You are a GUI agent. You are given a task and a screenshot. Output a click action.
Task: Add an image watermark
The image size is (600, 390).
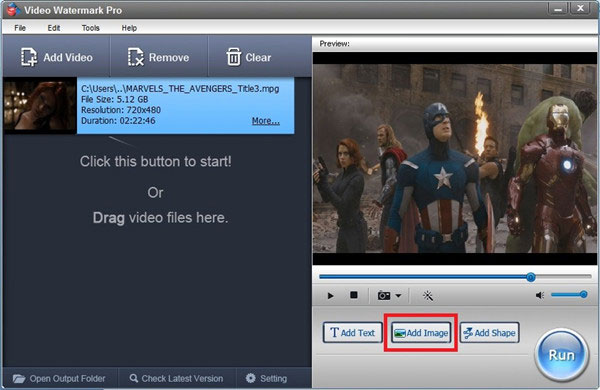pyautogui.click(x=421, y=333)
